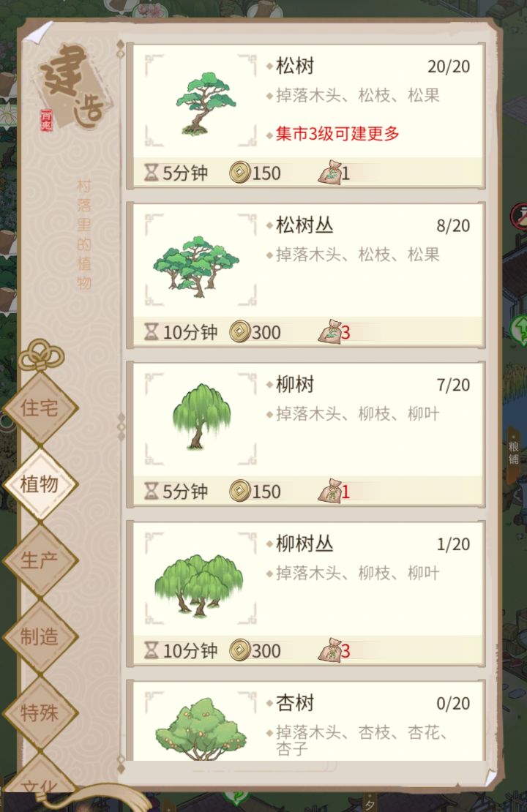Tap the seed bag icon for 柳树丛
The image size is (527, 812).
click(329, 650)
